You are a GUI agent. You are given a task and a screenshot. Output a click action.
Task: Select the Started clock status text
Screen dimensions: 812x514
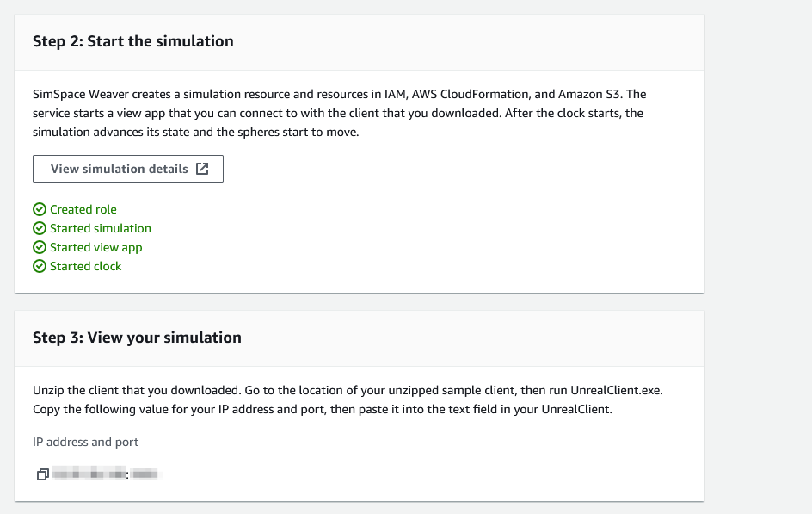tap(85, 266)
